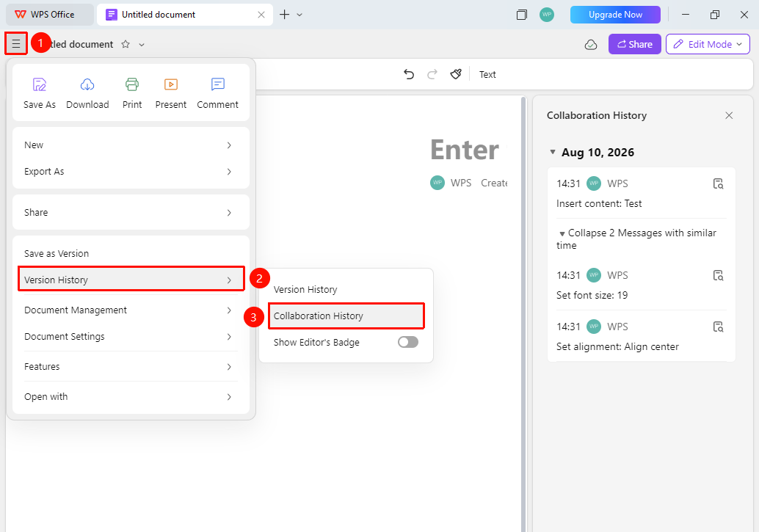Viewport: 759px width, 532px height.
Task: Open cloud sync status icon
Action: click(x=591, y=45)
